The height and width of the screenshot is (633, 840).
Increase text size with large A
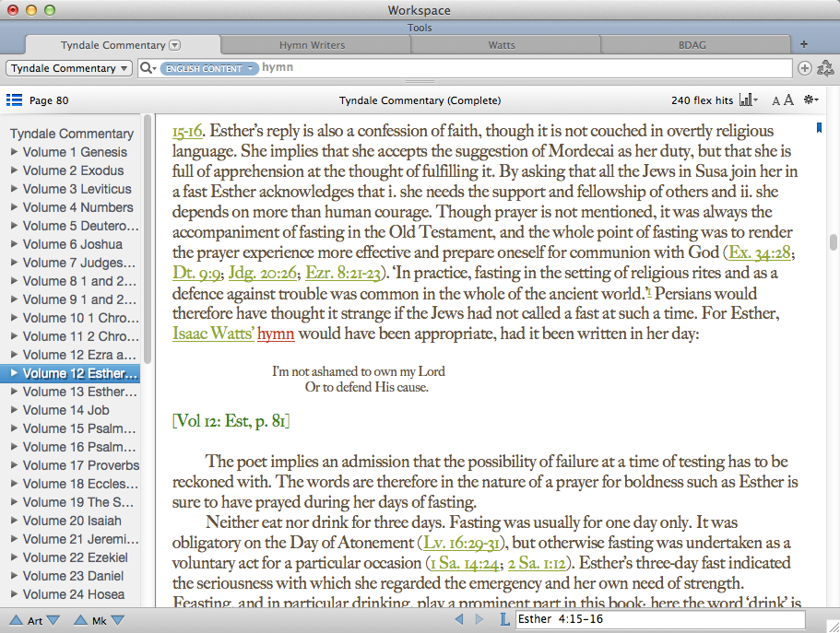pyautogui.click(x=788, y=100)
